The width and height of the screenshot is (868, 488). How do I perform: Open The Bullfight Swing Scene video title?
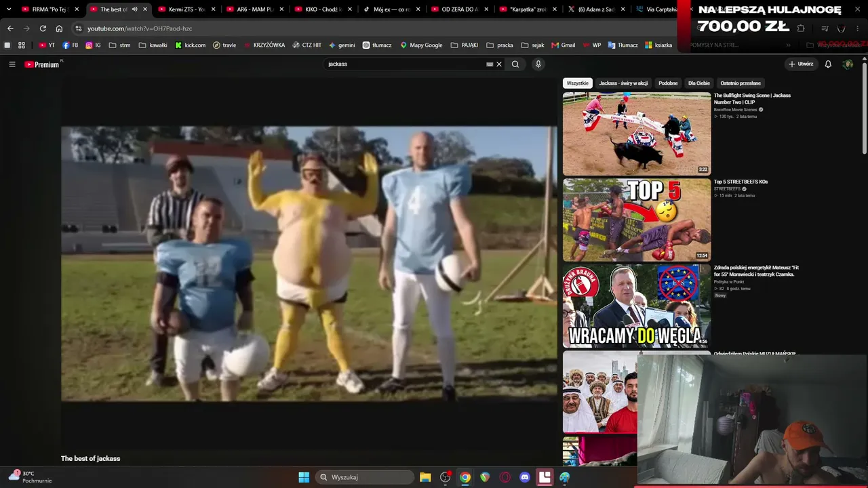pos(752,99)
